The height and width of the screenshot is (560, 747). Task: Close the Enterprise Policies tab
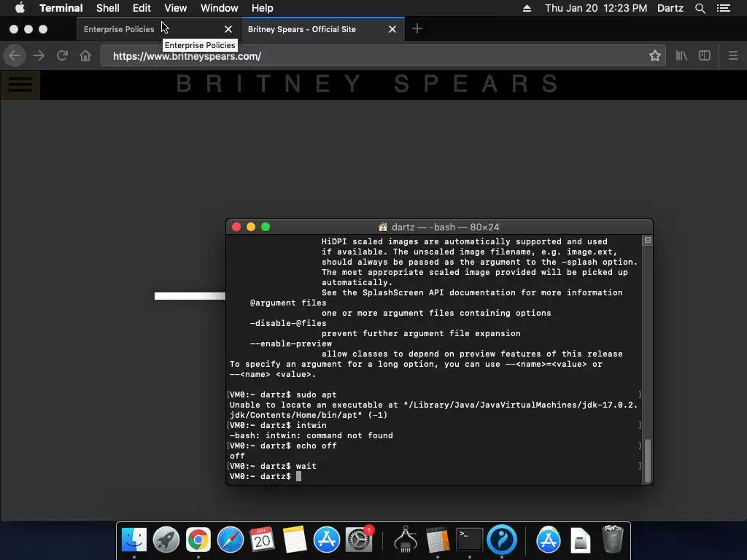click(228, 29)
